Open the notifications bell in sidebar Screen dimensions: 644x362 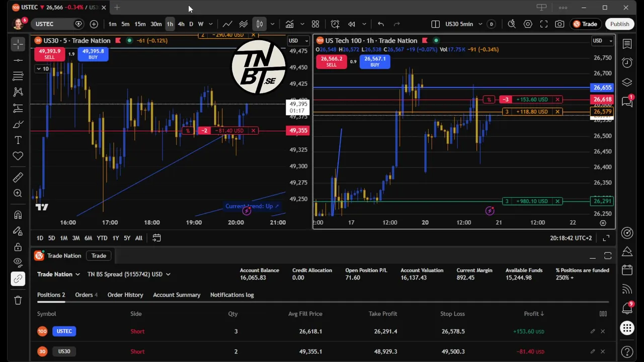tap(627, 308)
